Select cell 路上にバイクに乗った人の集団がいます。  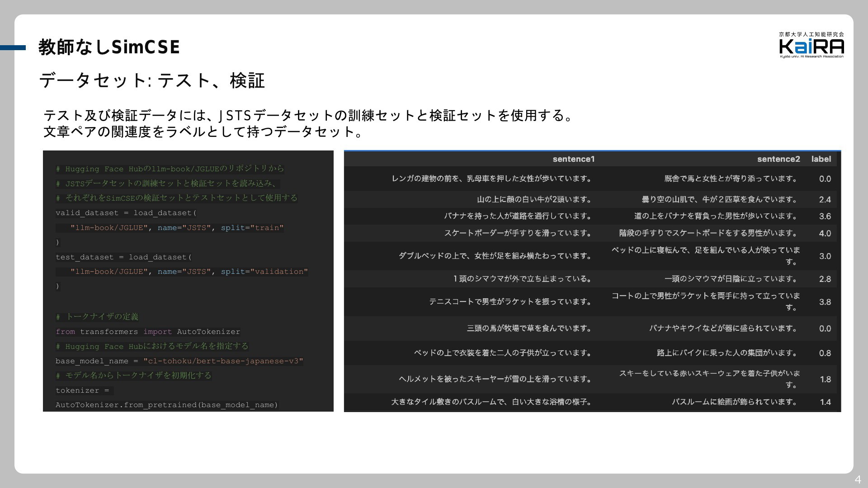[x=727, y=352]
